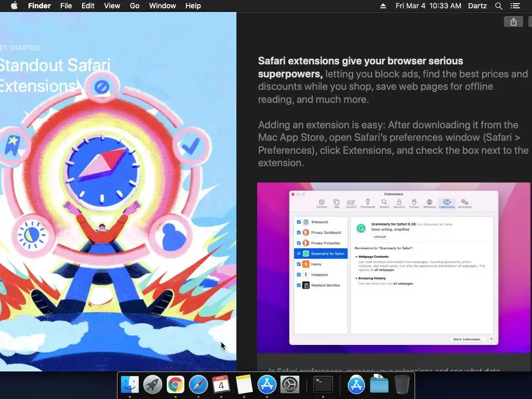The image size is (532, 399).
Task: Open the Finder application menu
Action: click(x=39, y=6)
